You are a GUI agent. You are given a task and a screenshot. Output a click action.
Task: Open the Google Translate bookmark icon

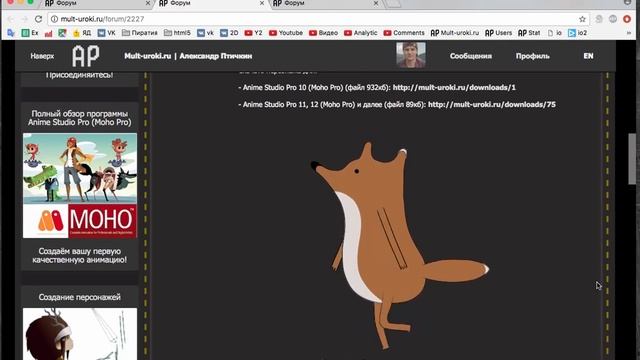pos(11,33)
